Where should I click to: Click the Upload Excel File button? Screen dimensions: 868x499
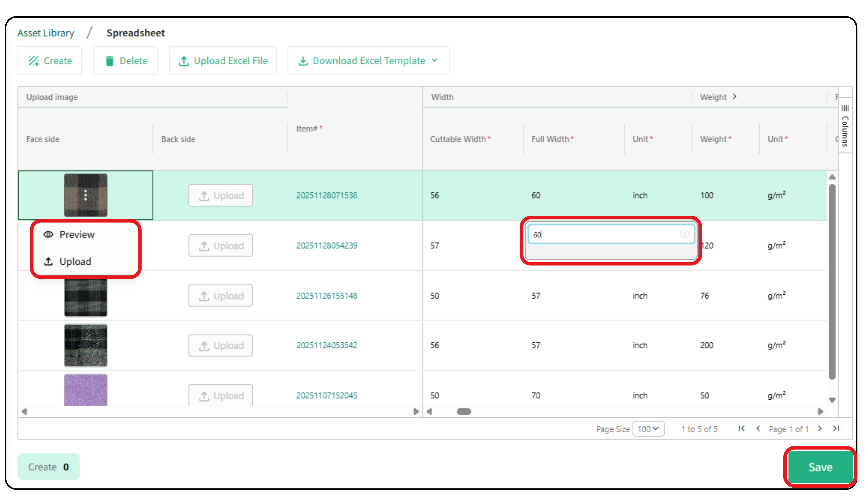point(223,61)
